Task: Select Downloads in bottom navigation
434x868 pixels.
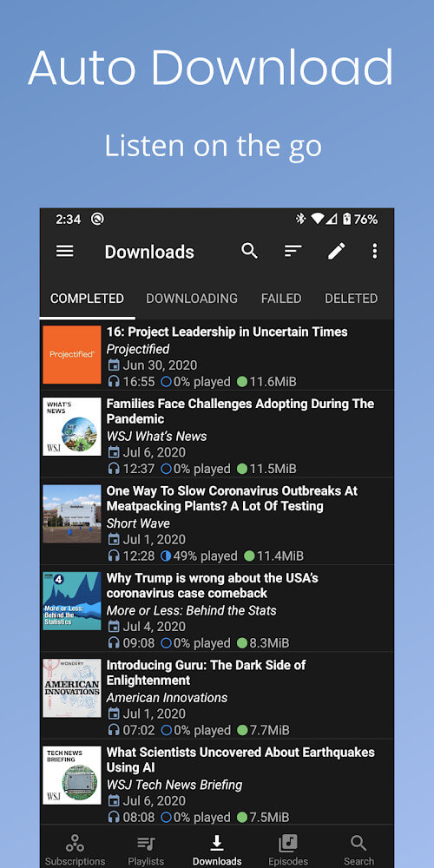Action: point(217,851)
